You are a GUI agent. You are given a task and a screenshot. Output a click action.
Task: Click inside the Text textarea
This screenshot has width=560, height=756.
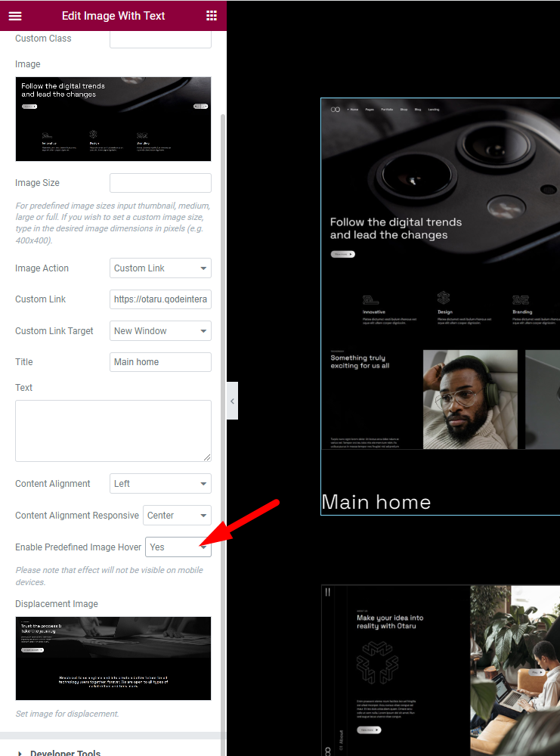113,431
